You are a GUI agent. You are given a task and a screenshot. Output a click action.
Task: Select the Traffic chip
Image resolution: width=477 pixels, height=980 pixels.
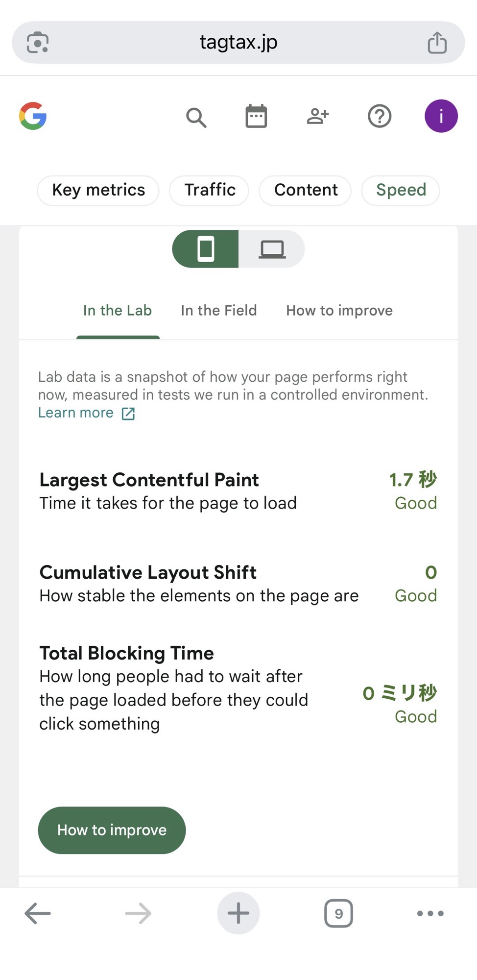[210, 190]
